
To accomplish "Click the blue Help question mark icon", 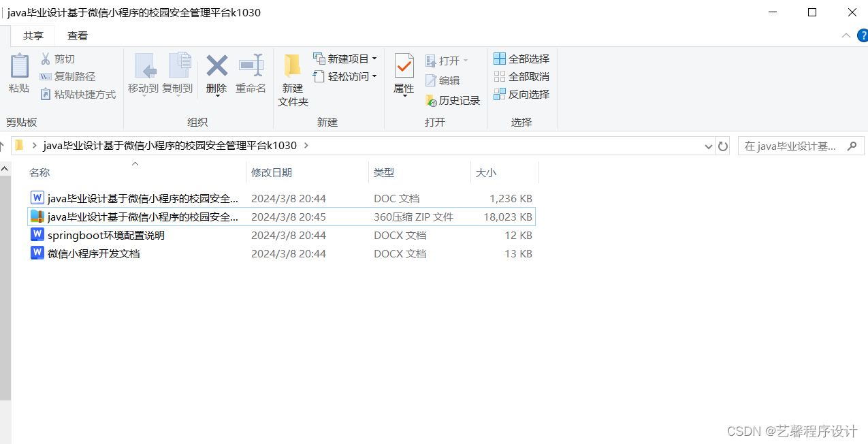I will click(x=862, y=36).
